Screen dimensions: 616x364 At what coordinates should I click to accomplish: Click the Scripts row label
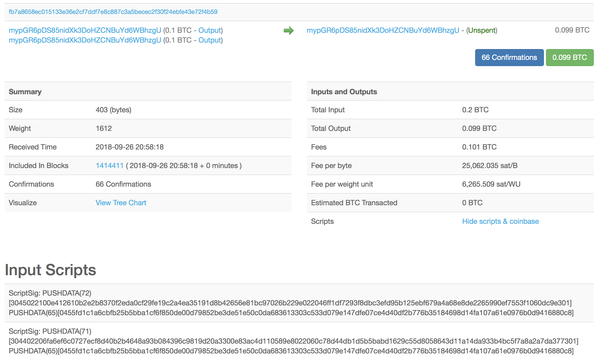(x=322, y=221)
